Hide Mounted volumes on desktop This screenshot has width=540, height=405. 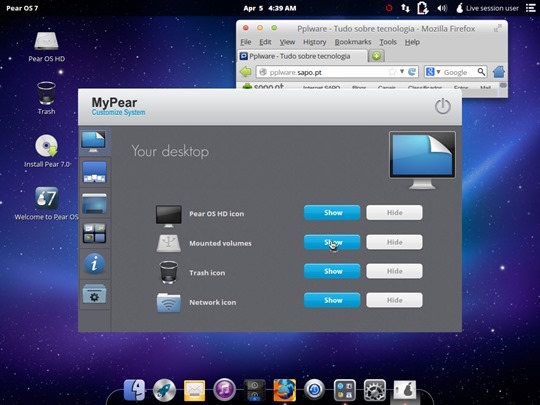pyautogui.click(x=394, y=242)
